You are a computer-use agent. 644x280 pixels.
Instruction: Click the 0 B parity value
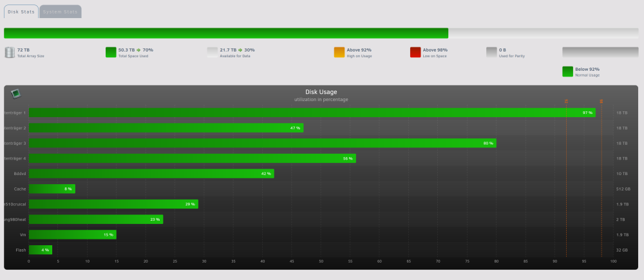pos(502,50)
